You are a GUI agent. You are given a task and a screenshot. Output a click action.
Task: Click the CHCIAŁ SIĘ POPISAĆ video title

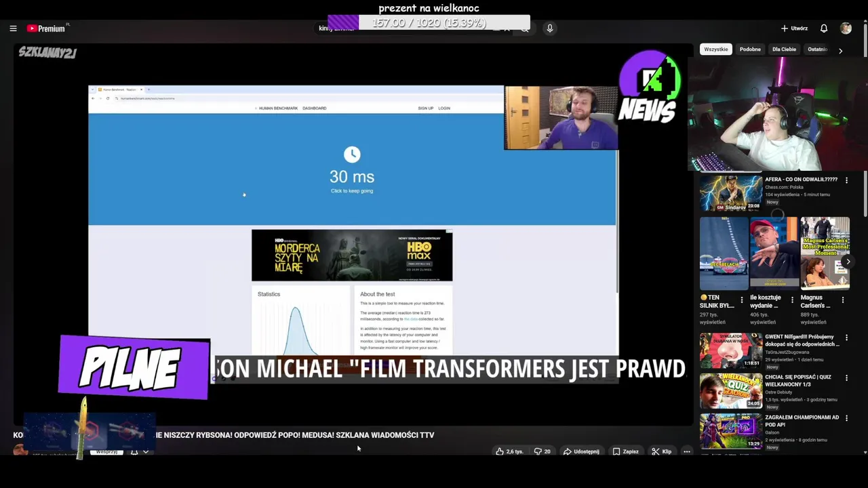click(x=798, y=381)
